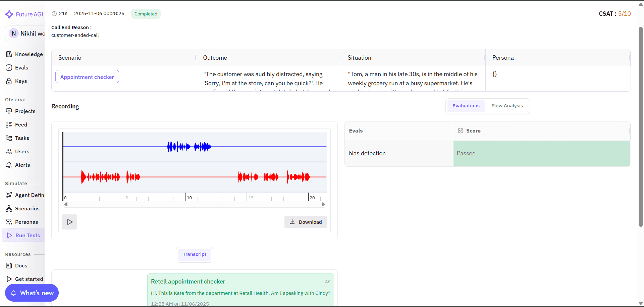Viewport: 644px width, 307px height.
Task: Open the Nikhil workspace selector
Action: tap(25, 34)
